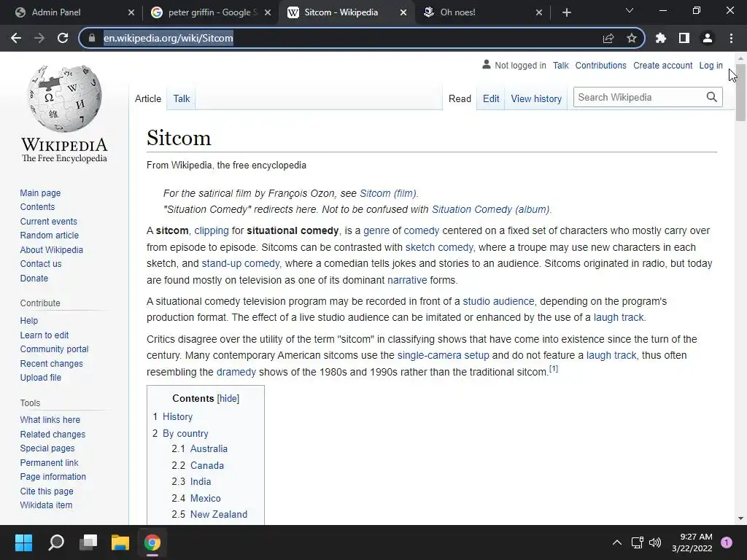The width and height of the screenshot is (747, 560).
Task: Click the padlock site info icon
Action: 92,38
